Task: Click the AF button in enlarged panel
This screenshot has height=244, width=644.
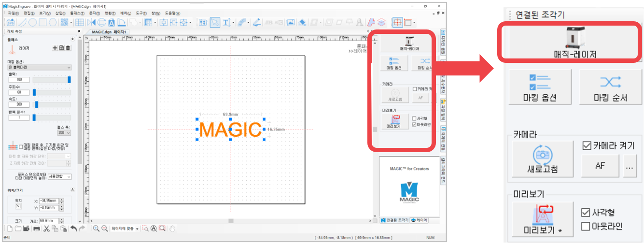Action: [x=600, y=165]
